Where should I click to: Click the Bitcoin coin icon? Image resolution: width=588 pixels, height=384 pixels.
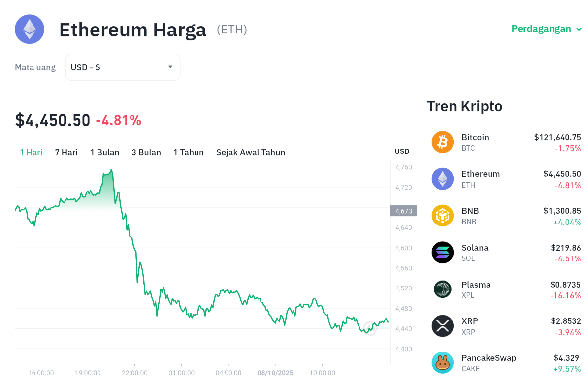coord(442,142)
